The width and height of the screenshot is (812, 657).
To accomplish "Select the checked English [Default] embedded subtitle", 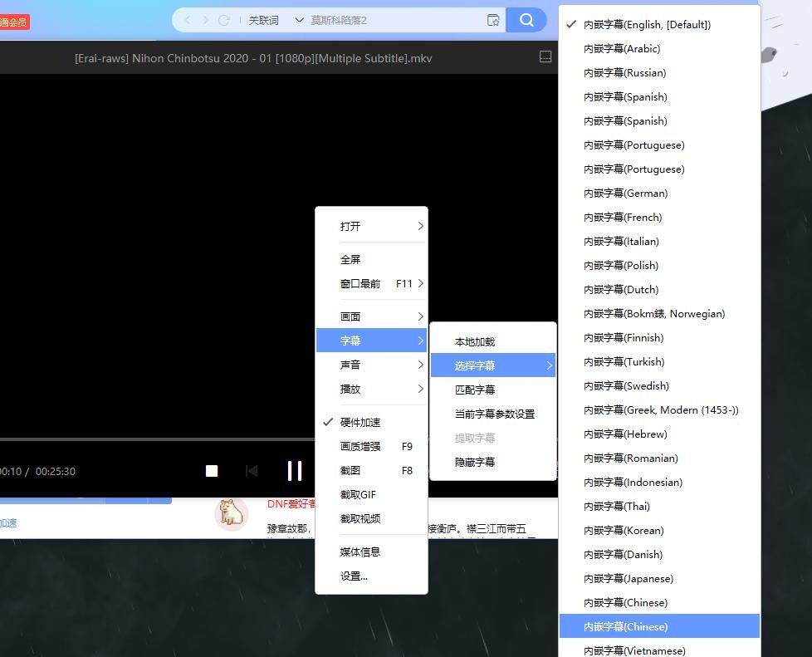I will pyautogui.click(x=647, y=25).
